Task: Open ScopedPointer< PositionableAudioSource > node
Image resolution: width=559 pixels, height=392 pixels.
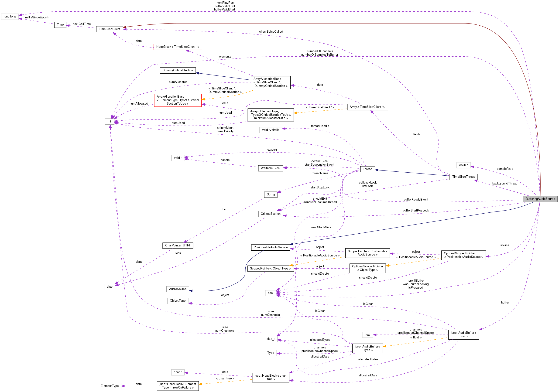Action: pos(367,253)
